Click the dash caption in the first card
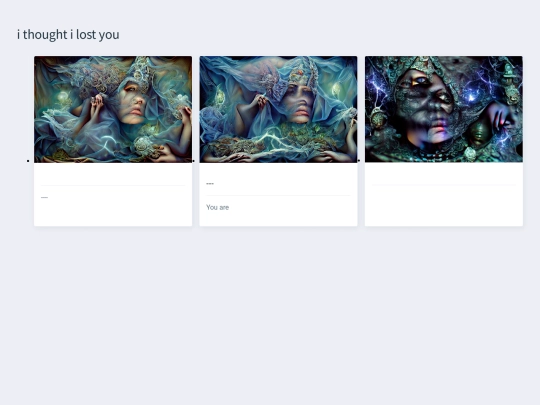Image resolution: width=540 pixels, height=405 pixels. coord(44,198)
